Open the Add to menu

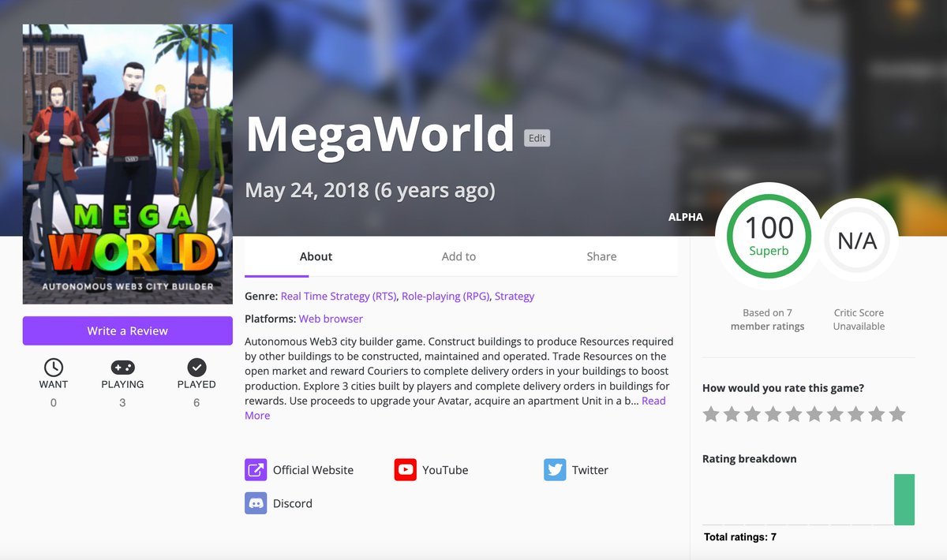point(459,256)
